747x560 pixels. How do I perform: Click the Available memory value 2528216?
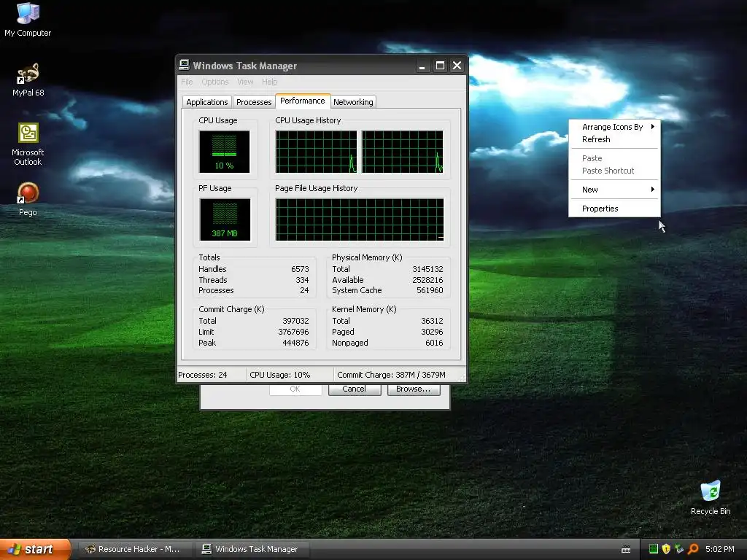tap(427, 280)
